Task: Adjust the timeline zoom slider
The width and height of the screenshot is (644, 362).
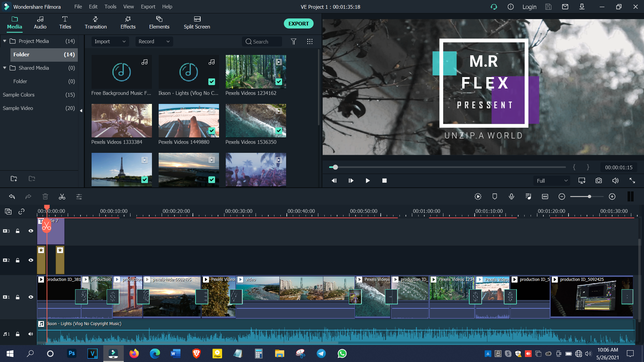Action: pyautogui.click(x=589, y=197)
